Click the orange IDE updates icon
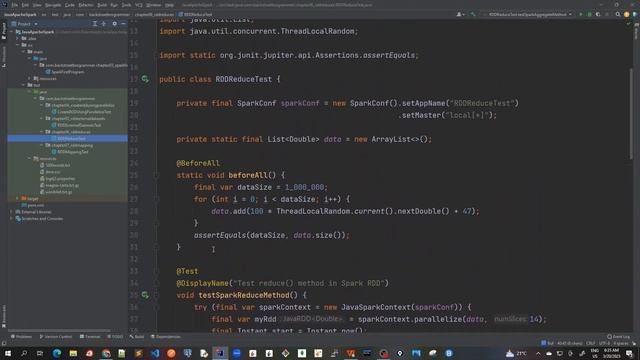Screen dimensions: 640x360 (627, 14)
